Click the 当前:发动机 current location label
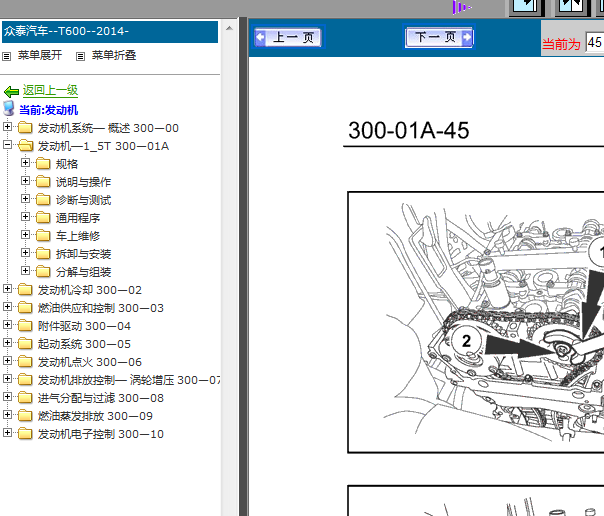Image resolution: width=604 pixels, height=516 pixels. (49, 110)
